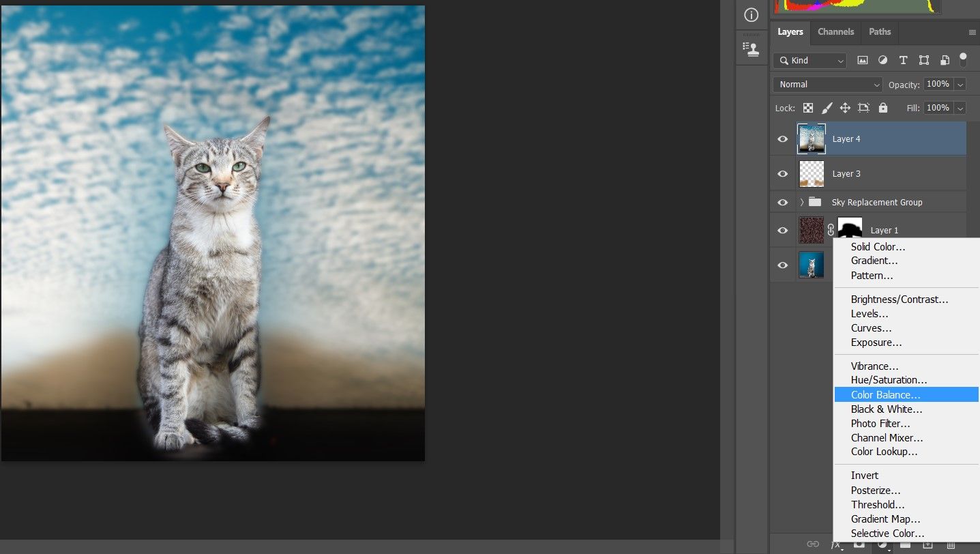Open the Normal blend mode dropdown
This screenshot has width=980, height=554.
click(x=828, y=85)
